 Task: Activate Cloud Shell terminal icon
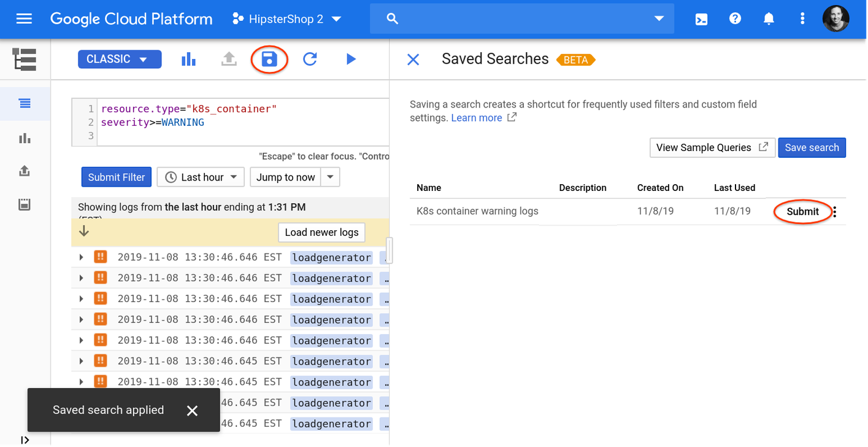click(x=701, y=19)
